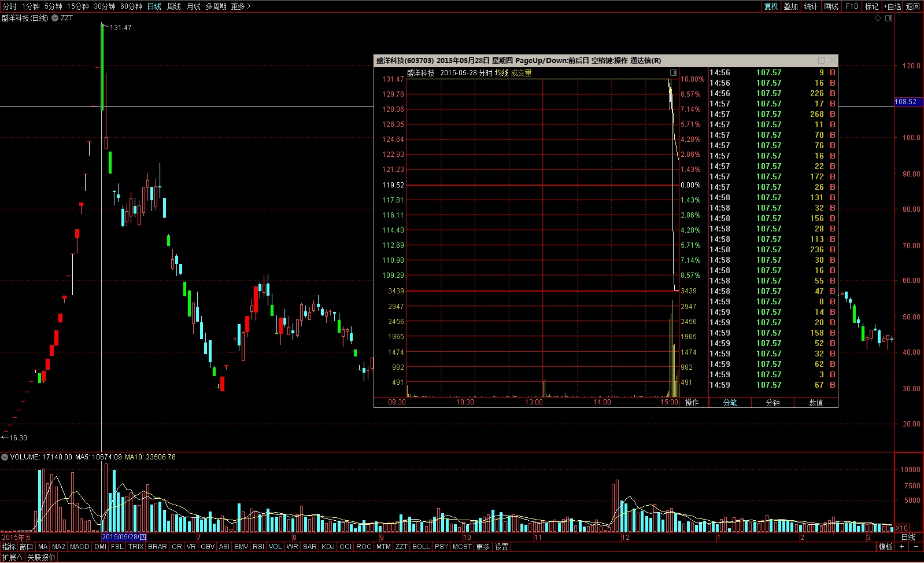The height and width of the screenshot is (563, 924).
Task: Maximize the intraday popup window
Action: (x=821, y=60)
